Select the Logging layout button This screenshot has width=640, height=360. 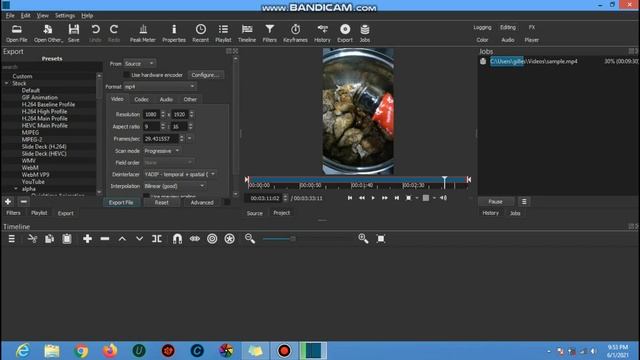click(x=482, y=27)
